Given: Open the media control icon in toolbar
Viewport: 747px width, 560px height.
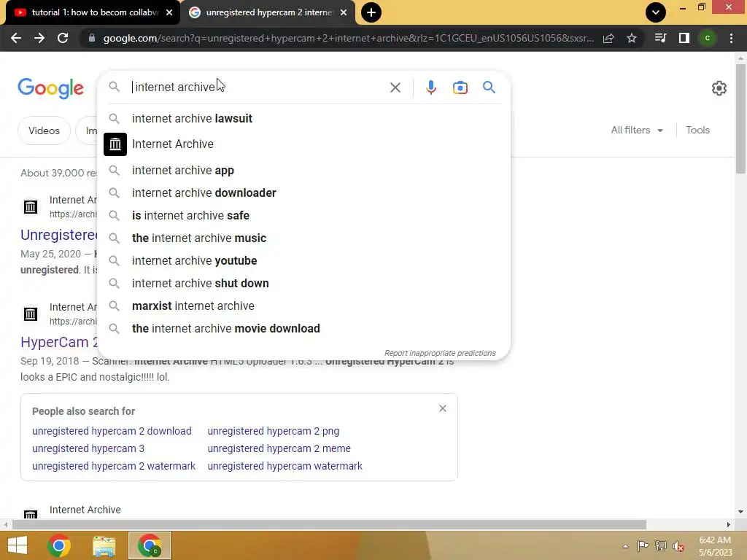Looking at the screenshot, I should (660, 38).
